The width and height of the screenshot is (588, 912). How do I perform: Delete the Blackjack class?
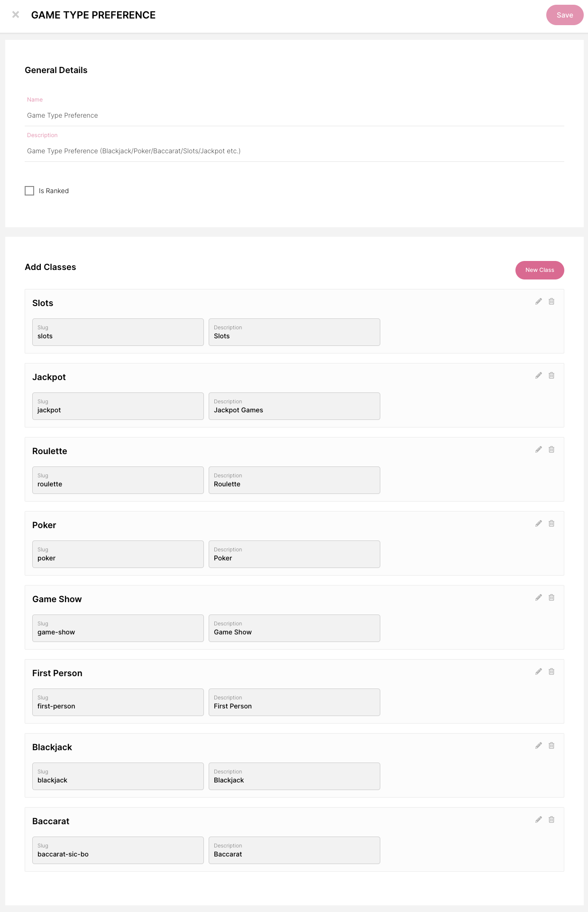(551, 745)
